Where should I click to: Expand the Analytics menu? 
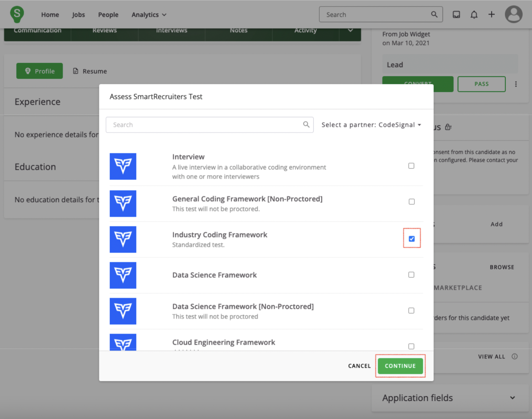tap(149, 14)
